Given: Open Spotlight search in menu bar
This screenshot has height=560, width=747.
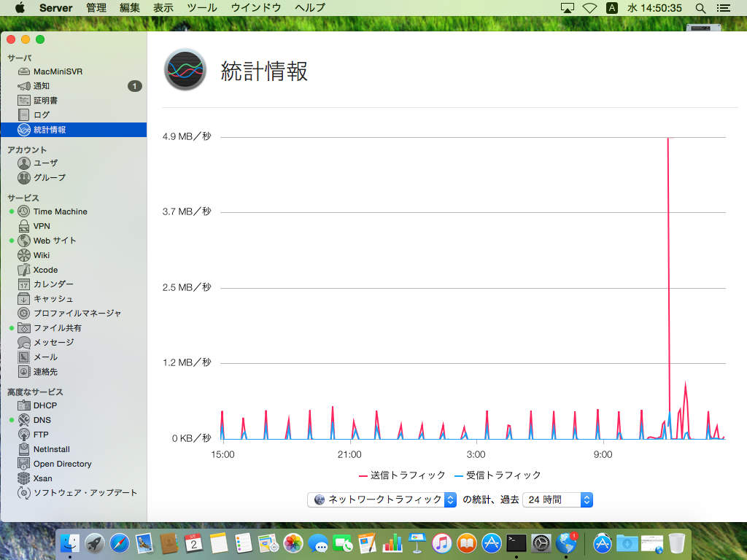Looking at the screenshot, I should [x=700, y=8].
